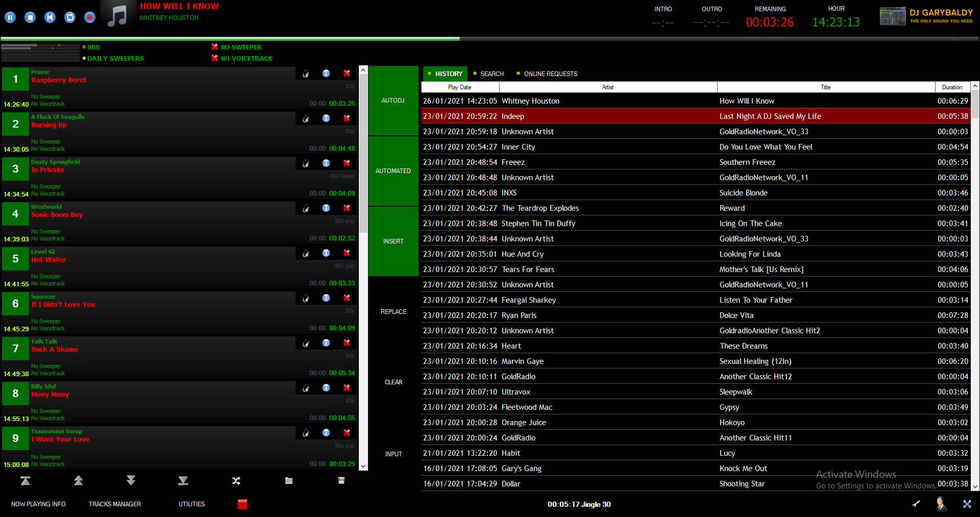Stop playback with the stop icon
This screenshot has width=980, height=517.
(x=30, y=17)
